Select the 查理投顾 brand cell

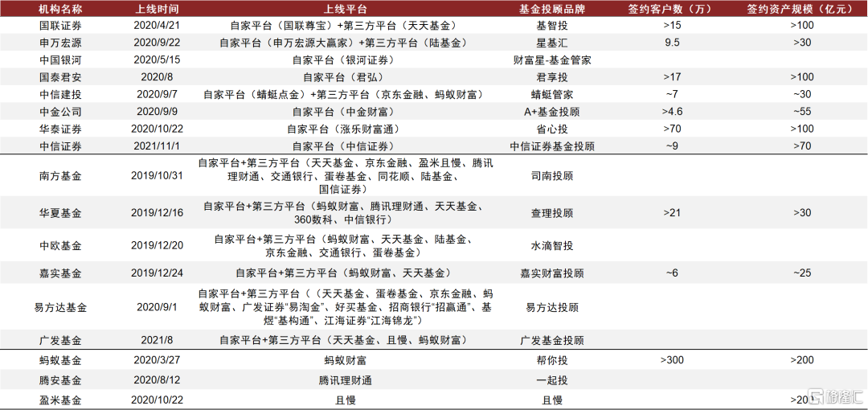click(x=552, y=213)
